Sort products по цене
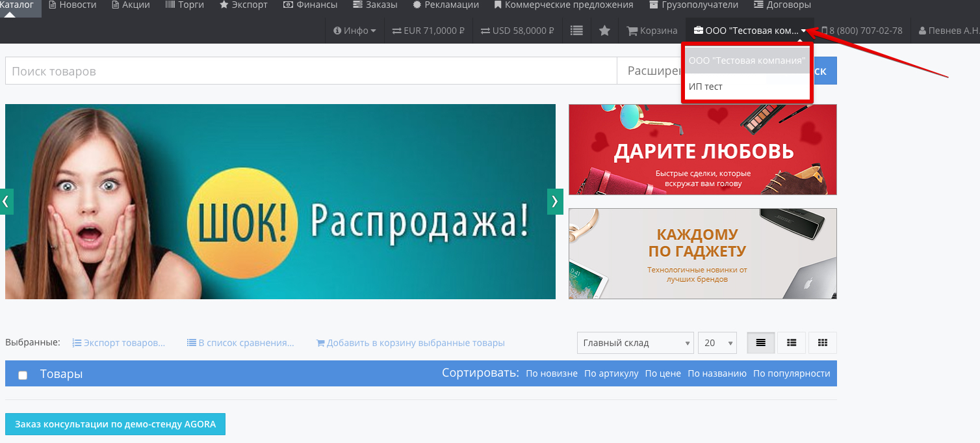This screenshot has height=443, width=980. tap(663, 373)
